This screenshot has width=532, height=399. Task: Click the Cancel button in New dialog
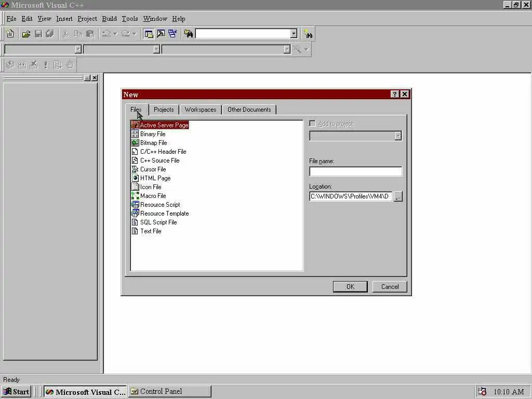(x=390, y=287)
